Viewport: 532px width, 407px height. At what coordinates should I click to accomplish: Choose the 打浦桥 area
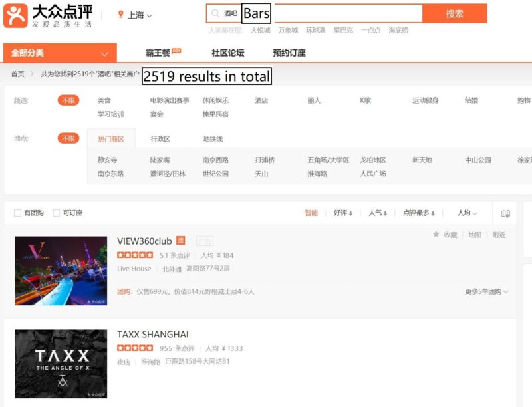(x=265, y=160)
